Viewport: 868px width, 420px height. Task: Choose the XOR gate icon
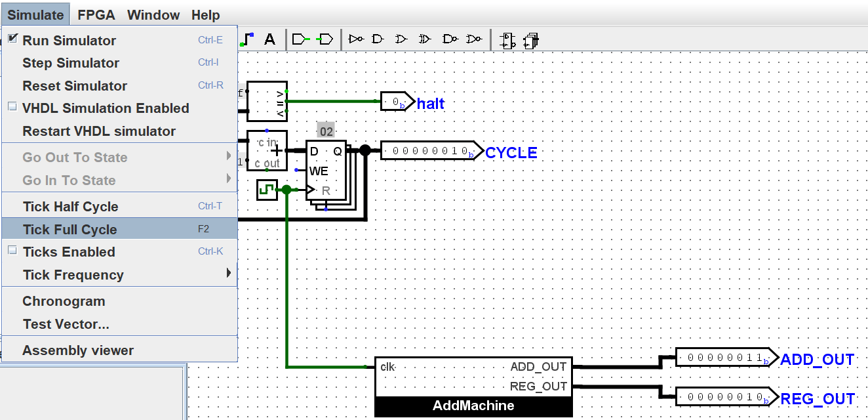(424, 39)
